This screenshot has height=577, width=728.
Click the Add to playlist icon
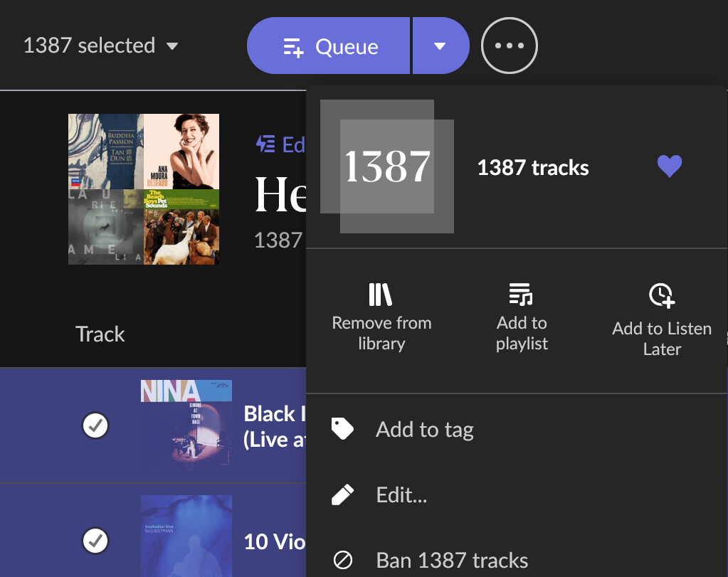point(521,295)
